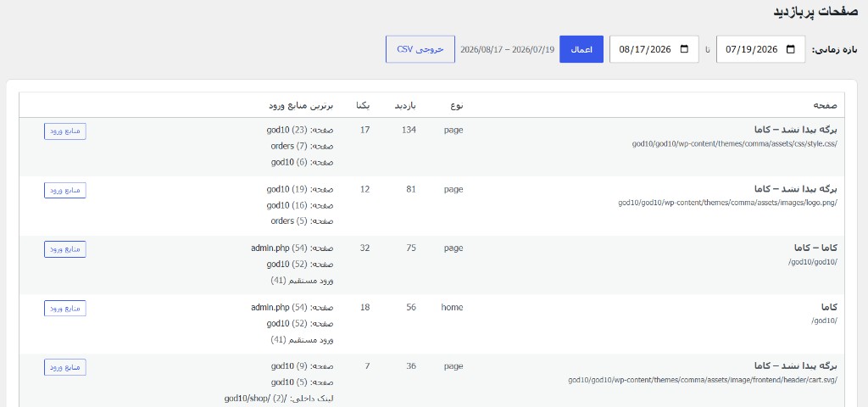This screenshot has height=407, width=868.
Task: Click source entry god10 (19)
Action: 300,189
